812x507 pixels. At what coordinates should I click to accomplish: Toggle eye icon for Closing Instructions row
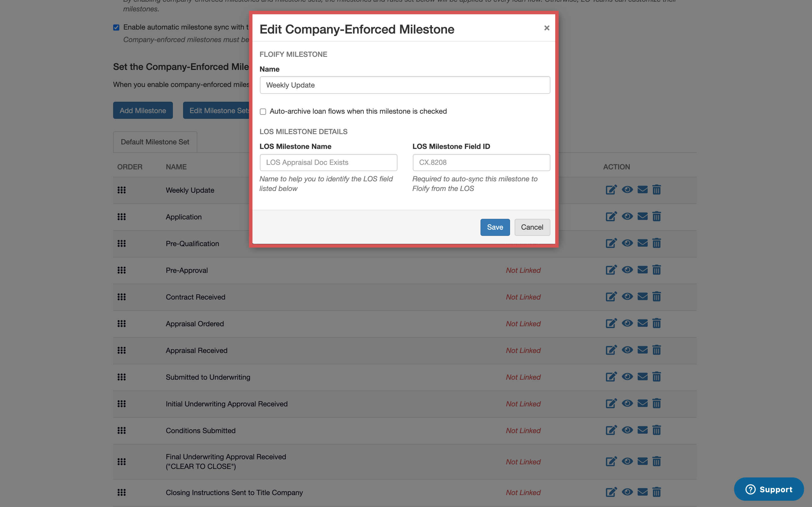(x=627, y=492)
